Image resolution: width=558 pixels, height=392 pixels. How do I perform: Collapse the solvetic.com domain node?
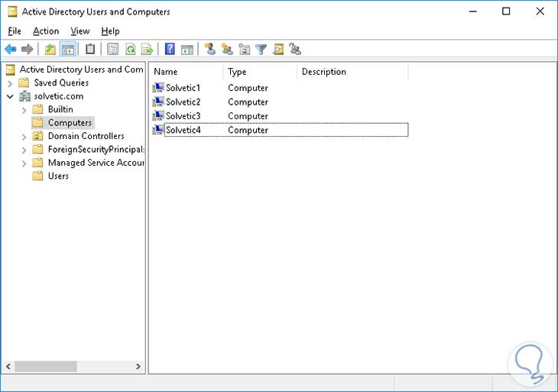coord(10,96)
